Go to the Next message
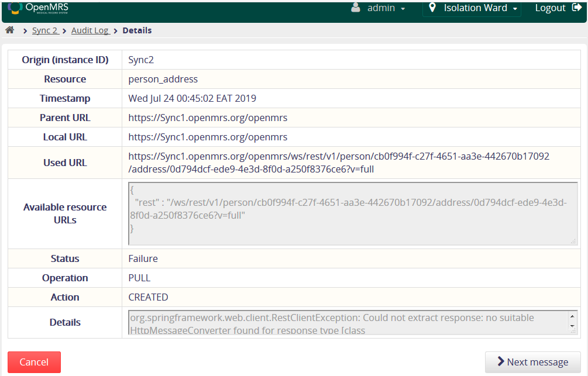The width and height of the screenshot is (588, 376). (532, 362)
